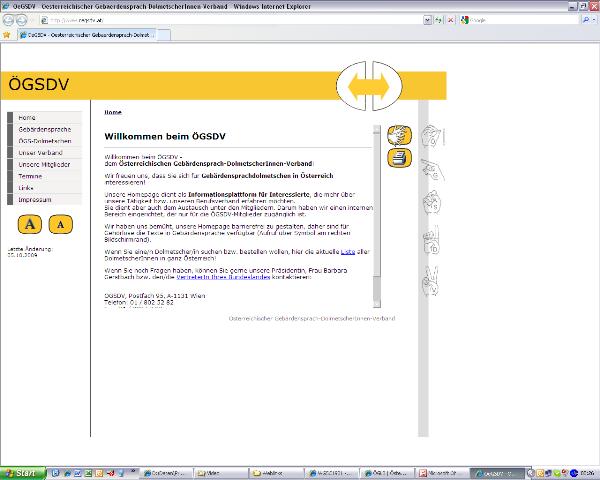Click the smaller font size A button
Screen dimensions: 600x480
point(60,223)
